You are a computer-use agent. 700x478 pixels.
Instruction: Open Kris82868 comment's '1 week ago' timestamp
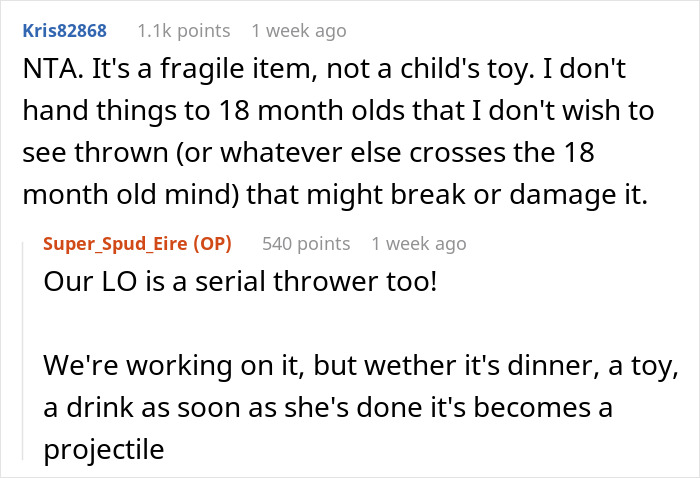coord(299,31)
